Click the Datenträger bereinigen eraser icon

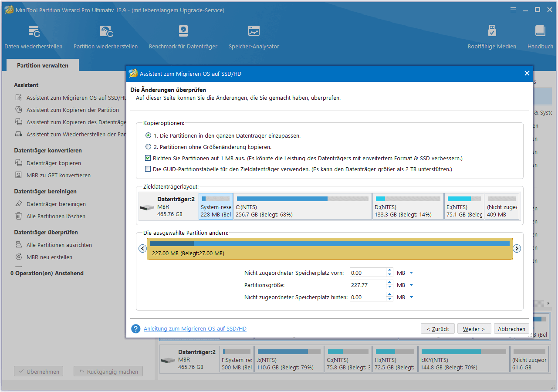point(18,204)
